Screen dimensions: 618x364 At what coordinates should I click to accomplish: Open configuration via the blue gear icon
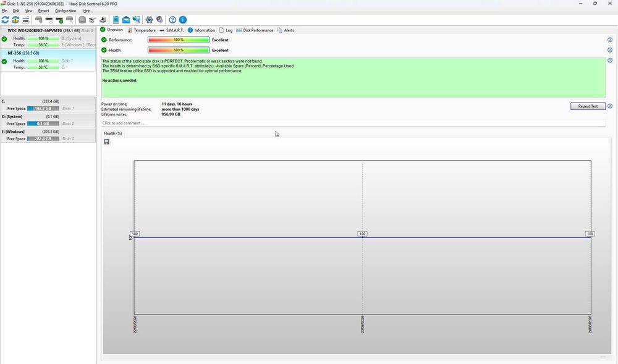pos(150,20)
